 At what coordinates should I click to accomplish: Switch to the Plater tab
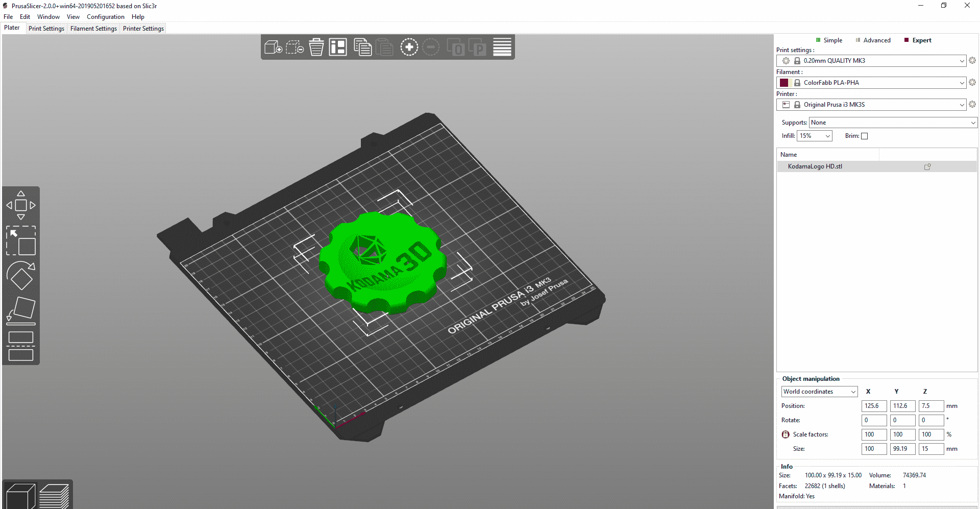click(x=12, y=28)
